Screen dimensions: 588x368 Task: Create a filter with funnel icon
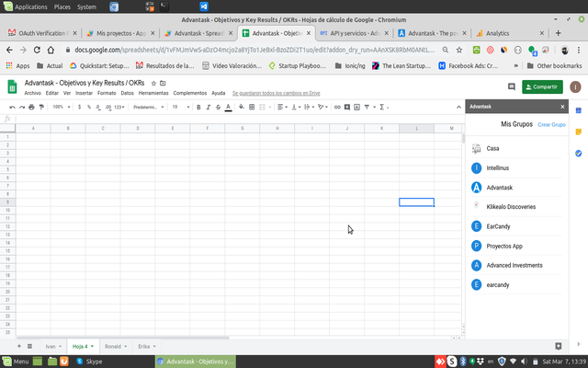(367, 107)
